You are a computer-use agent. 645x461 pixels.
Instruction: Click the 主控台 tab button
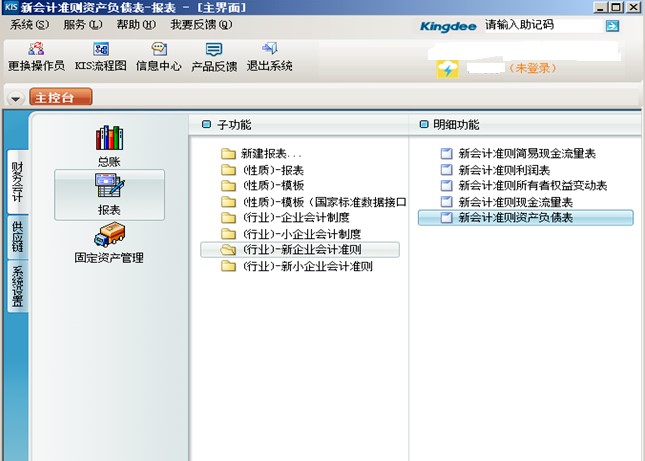point(62,97)
